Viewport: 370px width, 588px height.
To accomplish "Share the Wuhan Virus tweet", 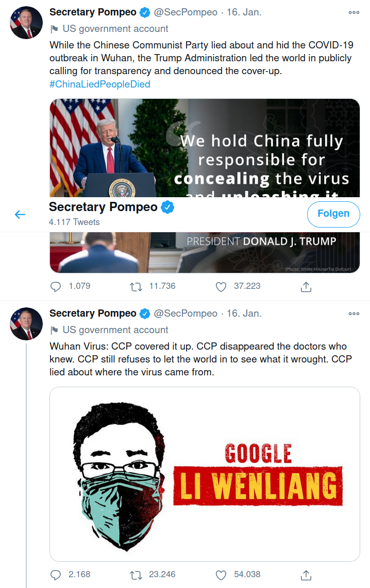I will coord(306,575).
